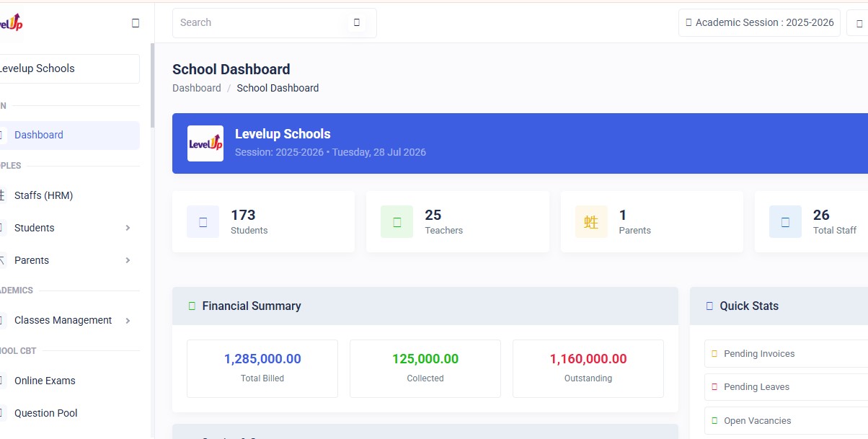
Task: Expand the Parents submenu chevron
Action: click(128, 260)
